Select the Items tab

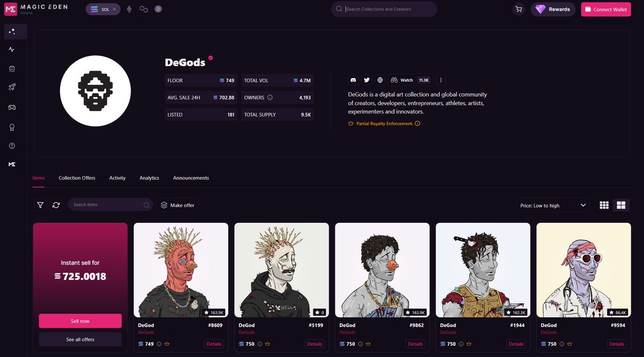[x=39, y=178]
